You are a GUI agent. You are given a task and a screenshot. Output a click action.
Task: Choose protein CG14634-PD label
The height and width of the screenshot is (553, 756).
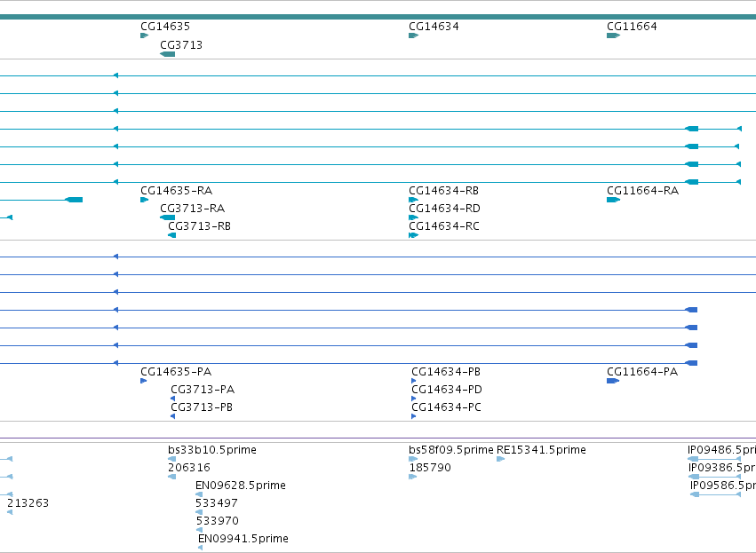447,390
